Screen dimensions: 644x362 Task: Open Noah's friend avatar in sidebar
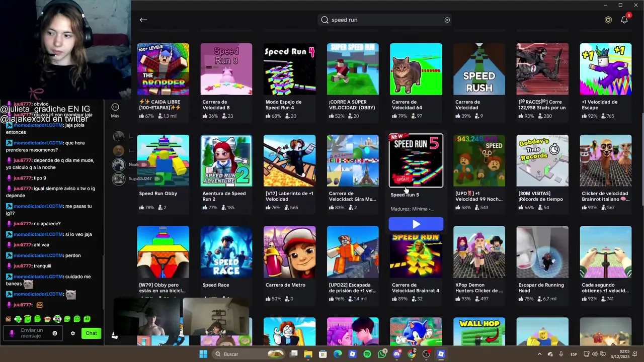tap(119, 164)
